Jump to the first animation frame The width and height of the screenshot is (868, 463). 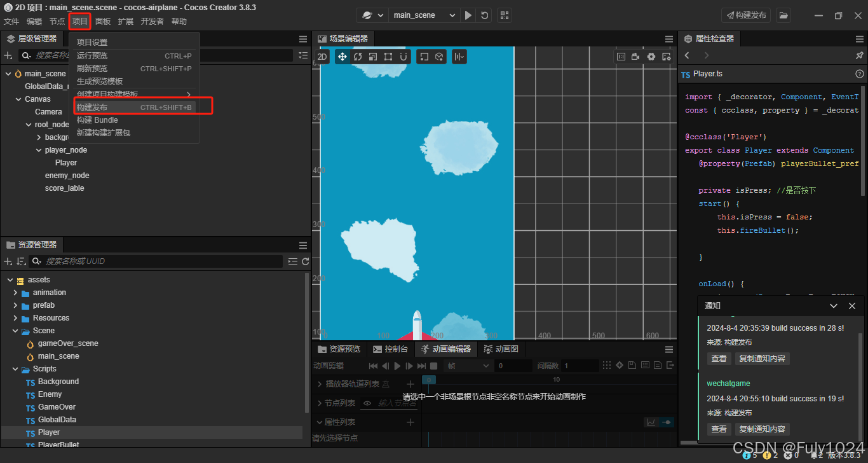(373, 366)
